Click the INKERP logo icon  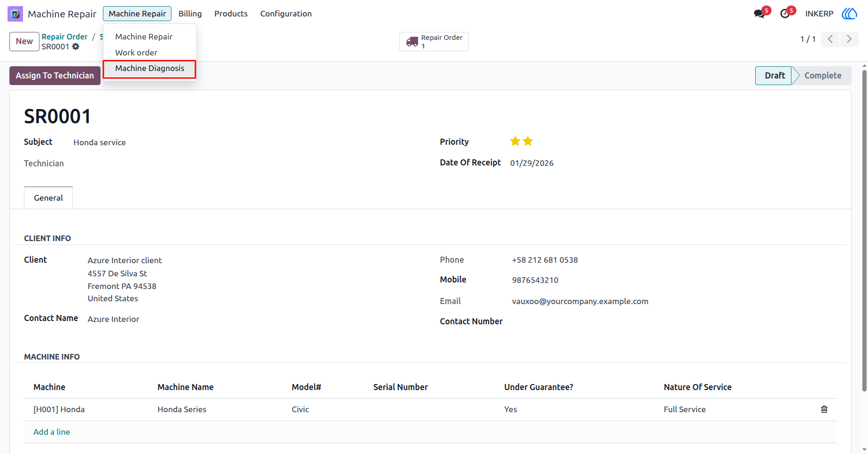pyautogui.click(x=849, y=14)
